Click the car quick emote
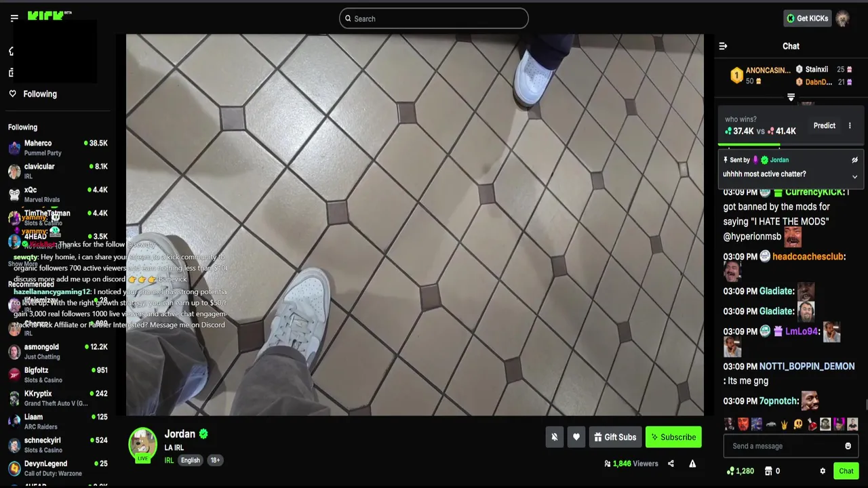 (x=770, y=424)
